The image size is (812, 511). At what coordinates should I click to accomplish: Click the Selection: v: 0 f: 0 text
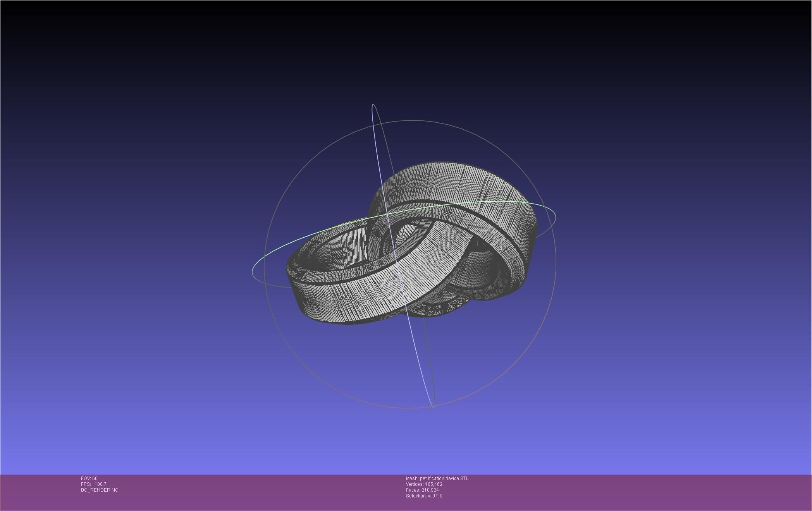tap(424, 496)
